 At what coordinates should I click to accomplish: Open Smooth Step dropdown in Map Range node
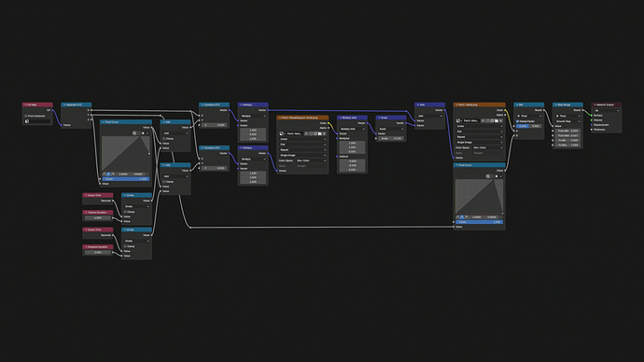[x=567, y=121]
